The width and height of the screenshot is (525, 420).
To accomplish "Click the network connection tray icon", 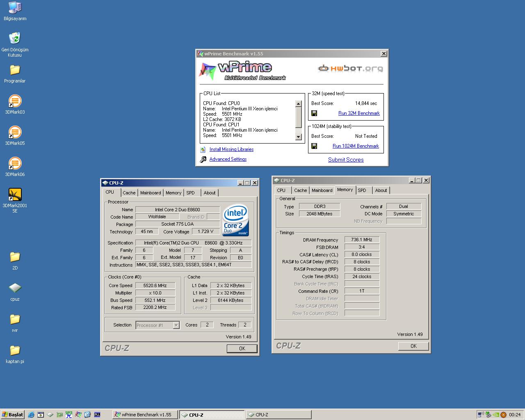I will (481, 415).
